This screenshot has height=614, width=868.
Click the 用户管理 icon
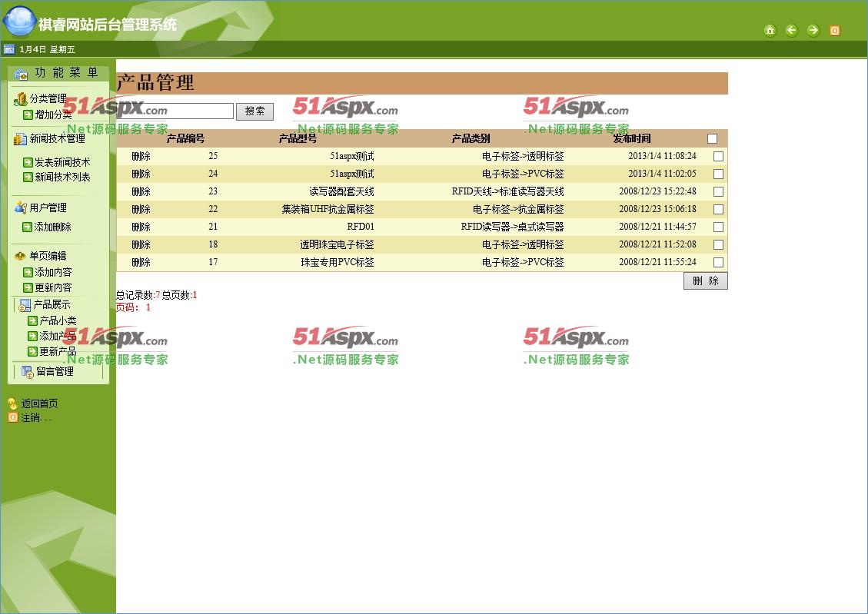[x=21, y=207]
